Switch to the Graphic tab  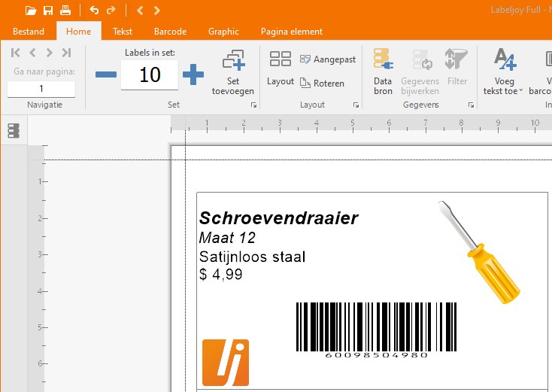tap(223, 32)
